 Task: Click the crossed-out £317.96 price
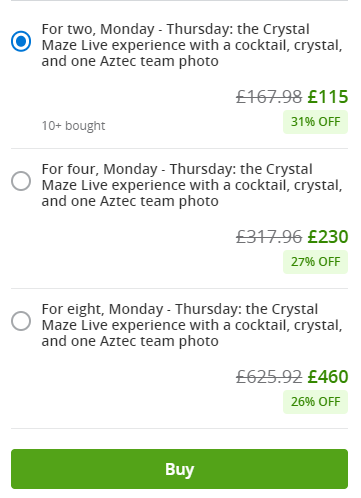[x=269, y=237]
